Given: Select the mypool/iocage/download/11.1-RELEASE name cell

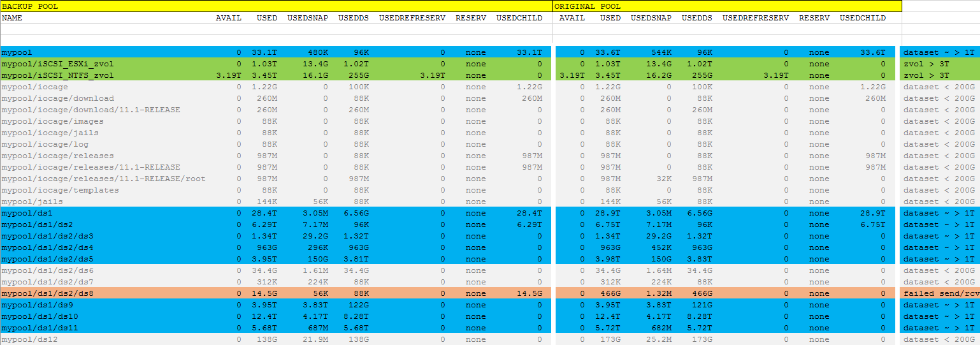Looking at the screenshot, I should pos(90,110).
